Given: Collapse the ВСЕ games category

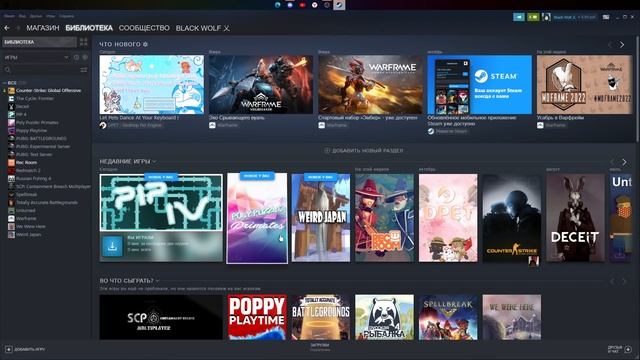Looking at the screenshot, I should pyautogui.click(x=4, y=83).
